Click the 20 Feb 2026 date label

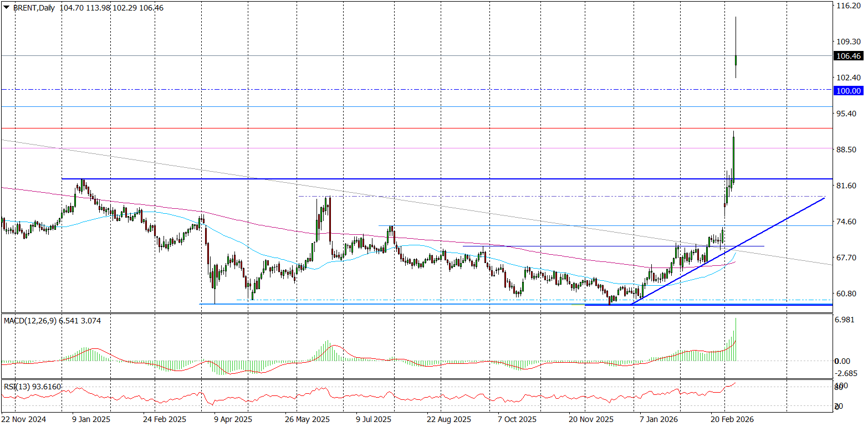[733, 420]
